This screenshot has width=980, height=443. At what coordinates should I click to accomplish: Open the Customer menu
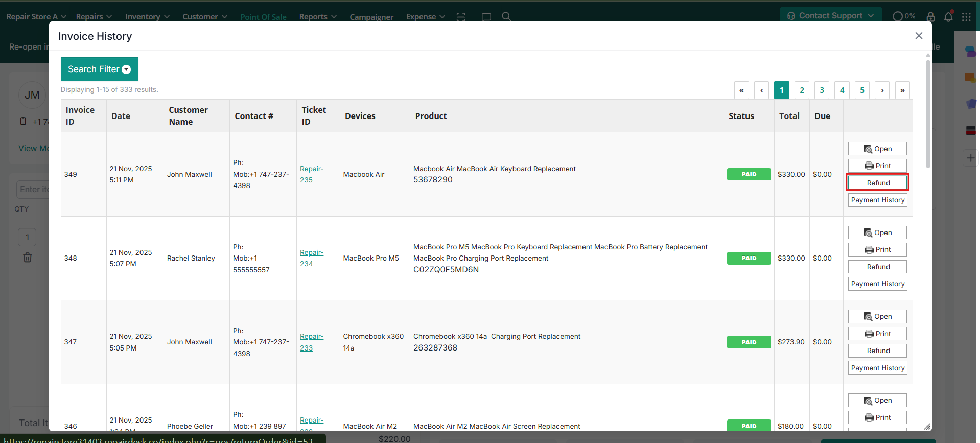[x=205, y=16]
